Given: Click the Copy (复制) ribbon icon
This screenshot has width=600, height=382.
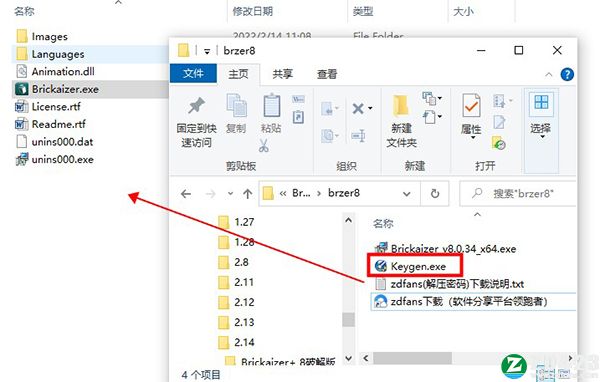Looking at the screenshot, I should click(236, 105).
